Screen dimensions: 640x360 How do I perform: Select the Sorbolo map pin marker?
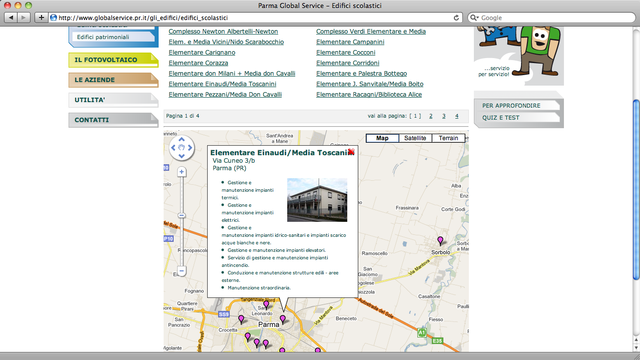(440, 240)
